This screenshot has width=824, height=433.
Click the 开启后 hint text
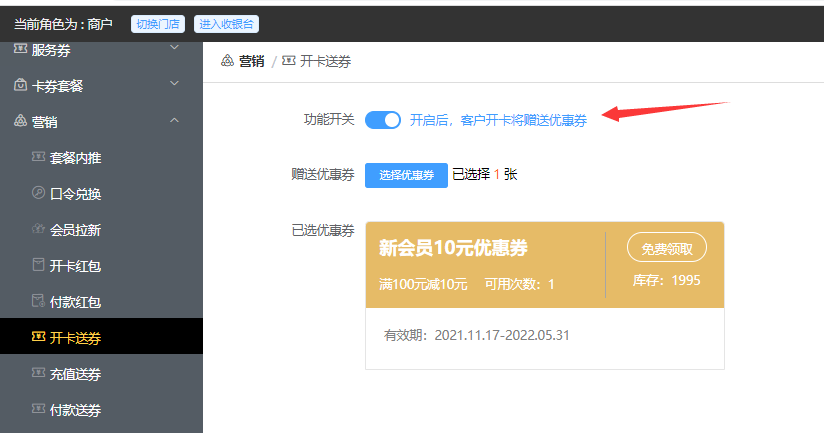[x=498, y=120]
